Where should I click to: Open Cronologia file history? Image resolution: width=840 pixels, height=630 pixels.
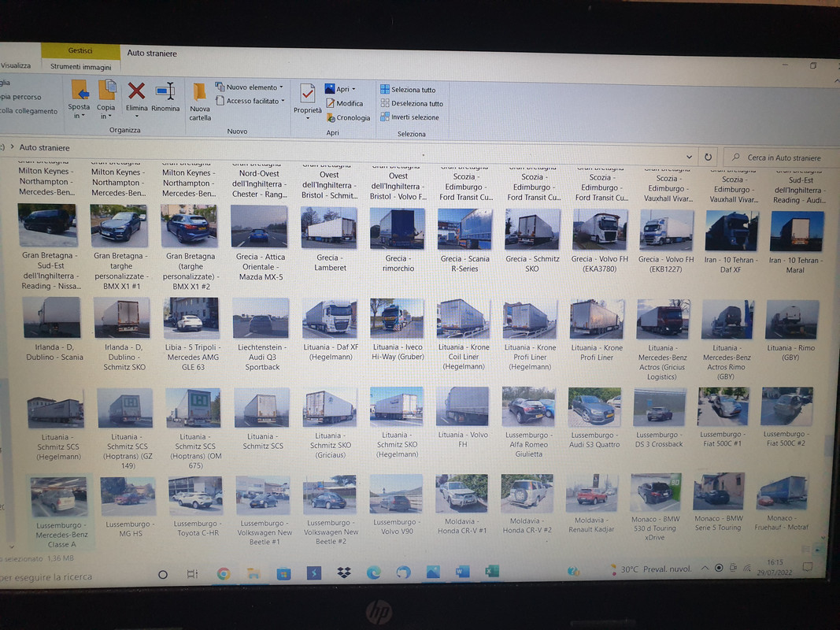[x=348, y=118]
